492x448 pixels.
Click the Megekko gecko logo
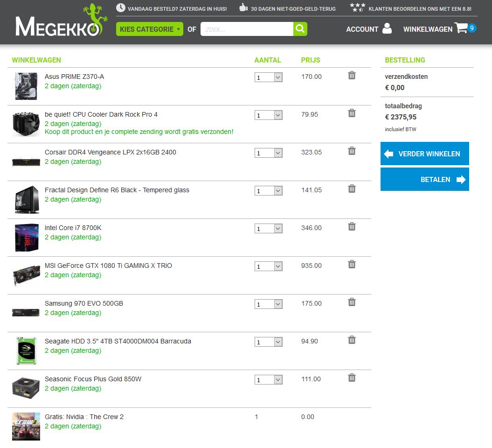pyautogui.click(x=61, y=20)
